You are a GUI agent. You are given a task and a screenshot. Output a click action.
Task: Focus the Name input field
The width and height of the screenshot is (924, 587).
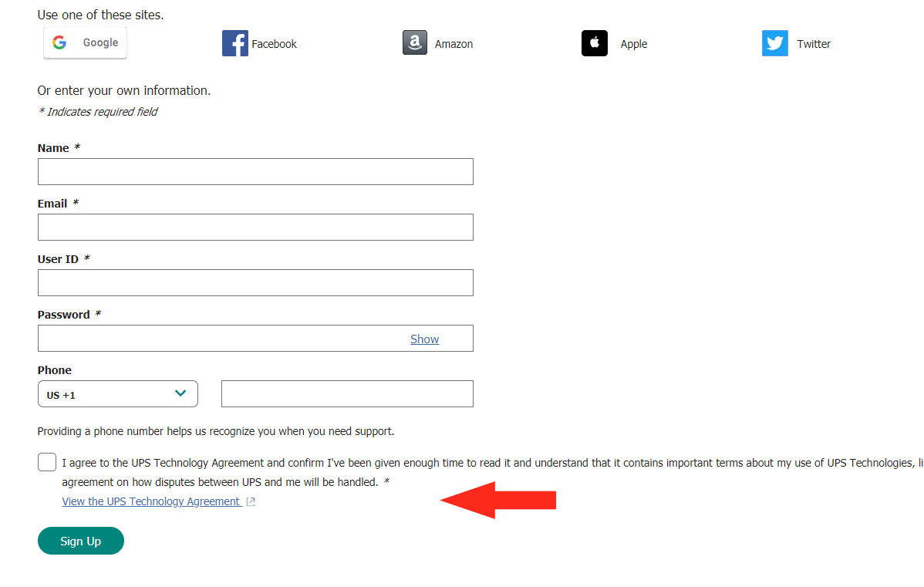[255, 171]
